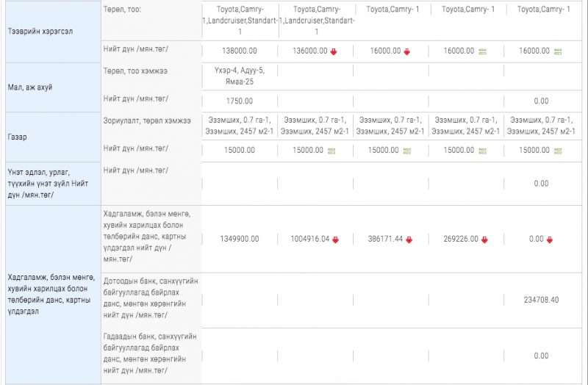
Task: Click red down arrow beside 1004916.04
Action: (335, 240)
